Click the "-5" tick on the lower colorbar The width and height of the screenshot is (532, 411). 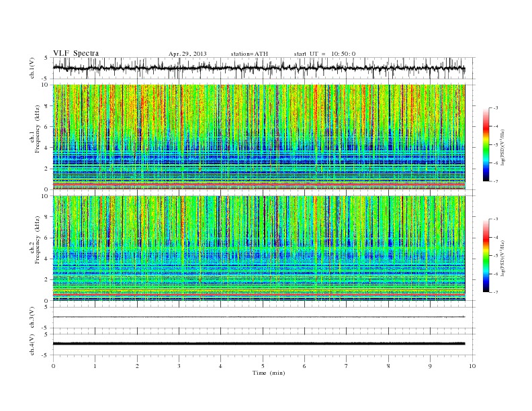pos(496,256)
